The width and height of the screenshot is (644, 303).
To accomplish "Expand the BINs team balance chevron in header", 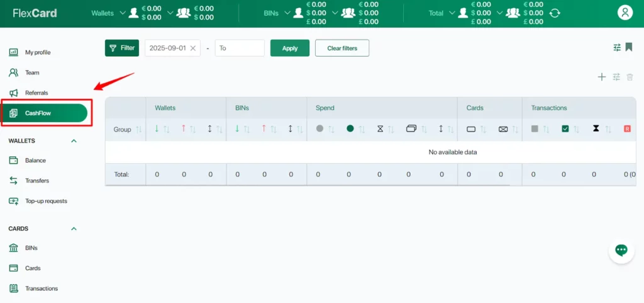I will click(x=335, y=13).
